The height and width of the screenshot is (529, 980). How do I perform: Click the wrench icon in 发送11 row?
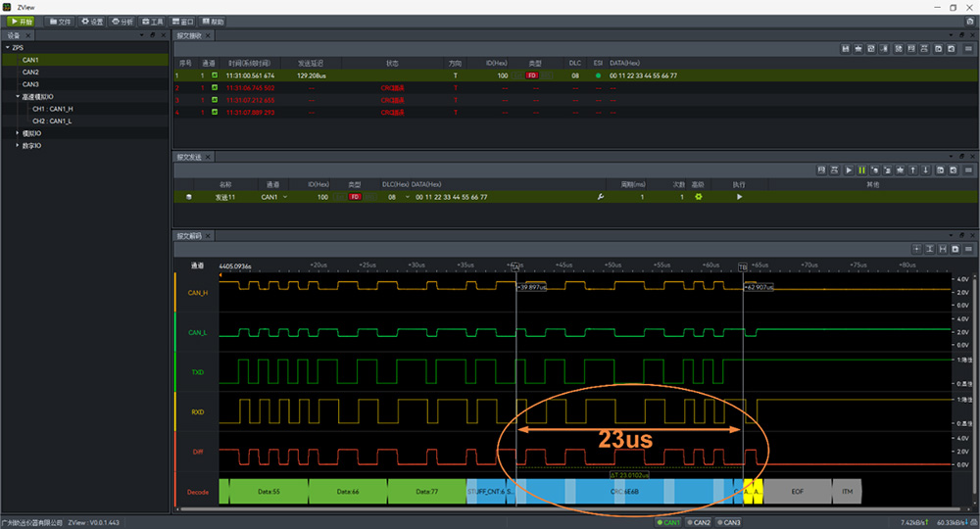tap(600, 197)
